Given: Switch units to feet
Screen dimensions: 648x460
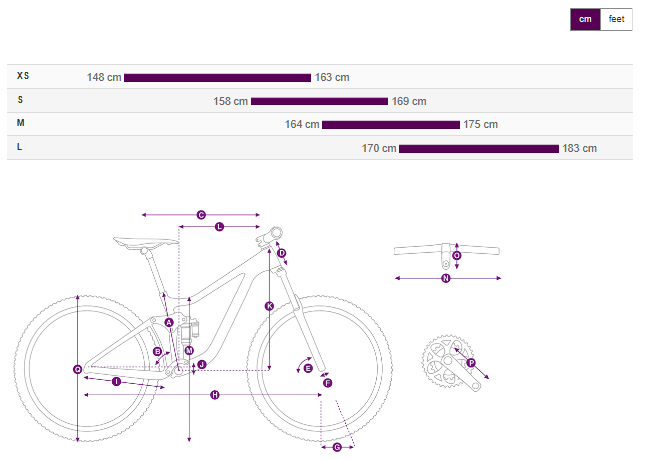Looking at the screenshot, I should point(616,20).
